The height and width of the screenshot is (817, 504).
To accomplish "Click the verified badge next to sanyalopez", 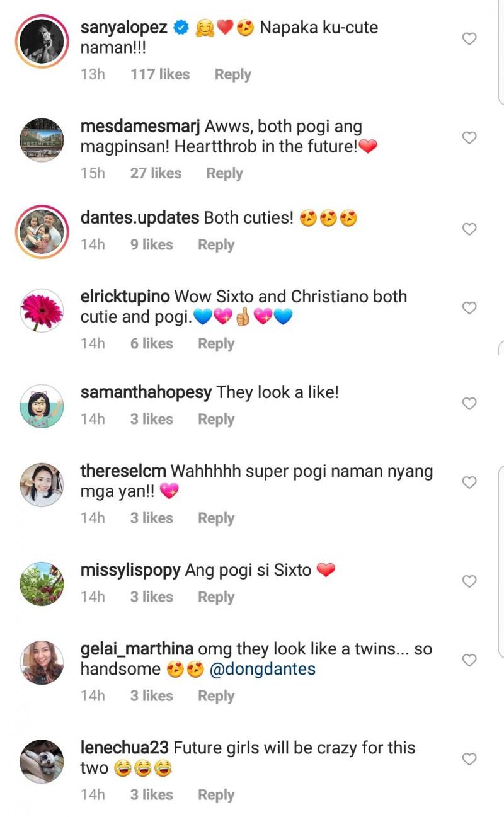I will pyautogui.click(x=181, y=28).
